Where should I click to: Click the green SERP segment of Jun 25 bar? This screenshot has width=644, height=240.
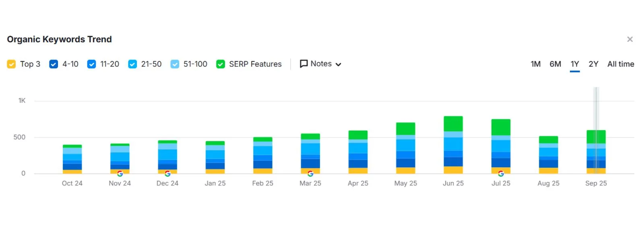(453, 124)
